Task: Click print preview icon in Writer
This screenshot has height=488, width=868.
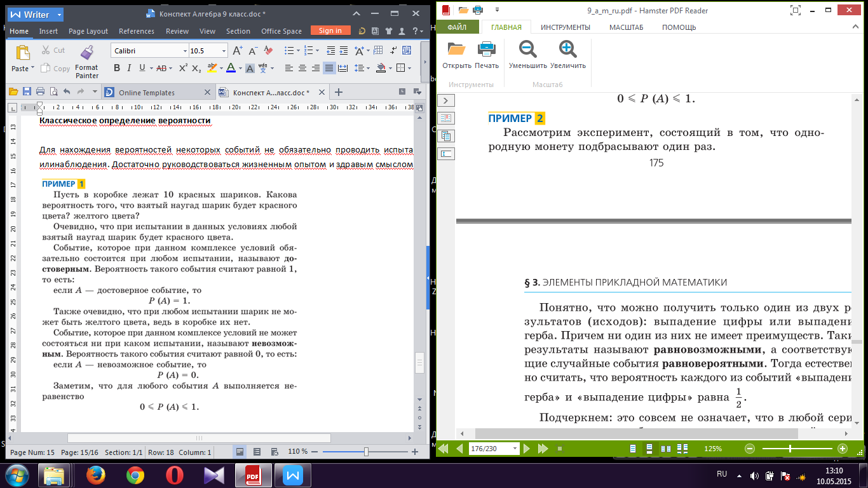Action: pos(53,92)
